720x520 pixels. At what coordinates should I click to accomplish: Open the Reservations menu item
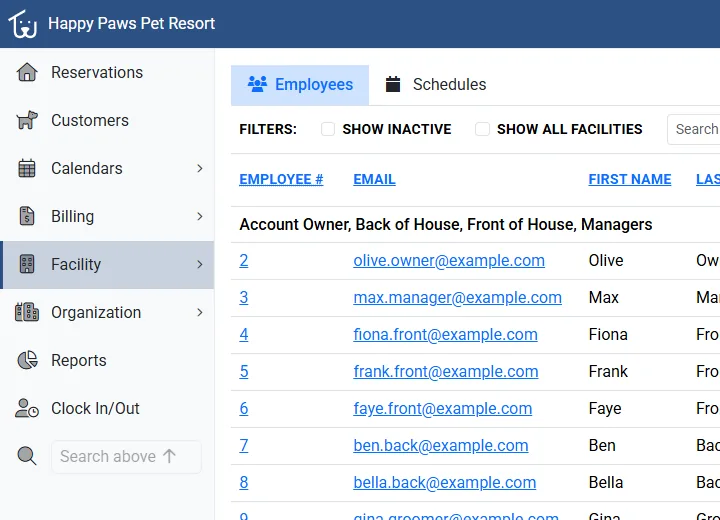point(107,72)
